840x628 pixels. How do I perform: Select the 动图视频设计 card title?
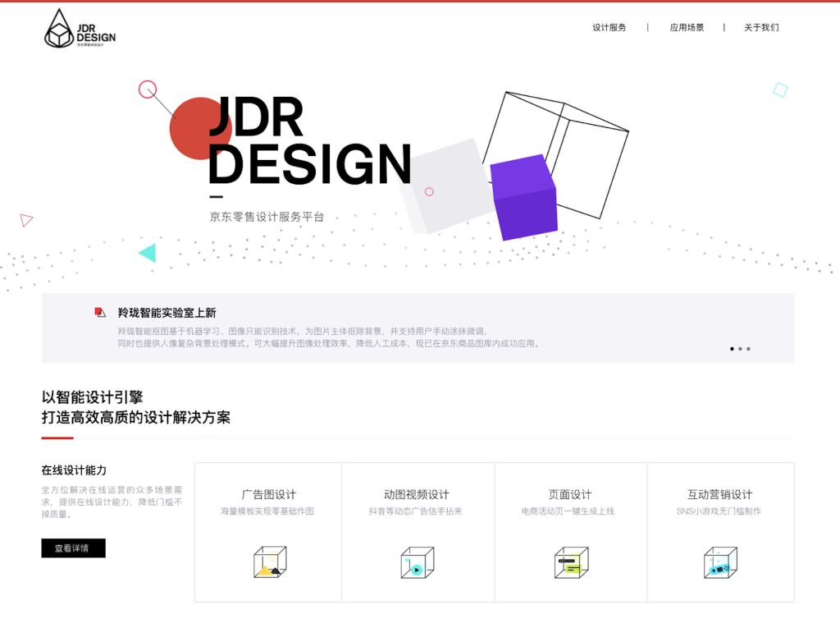(x=416, y=494)
